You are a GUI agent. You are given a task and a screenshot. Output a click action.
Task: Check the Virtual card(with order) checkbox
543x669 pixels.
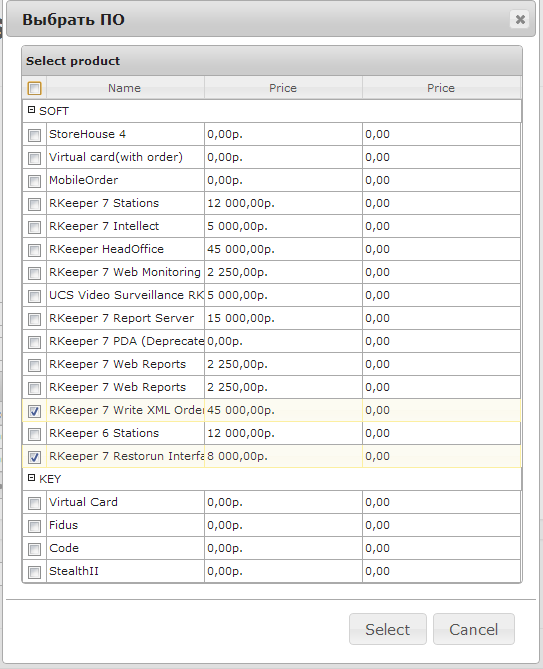35,158
